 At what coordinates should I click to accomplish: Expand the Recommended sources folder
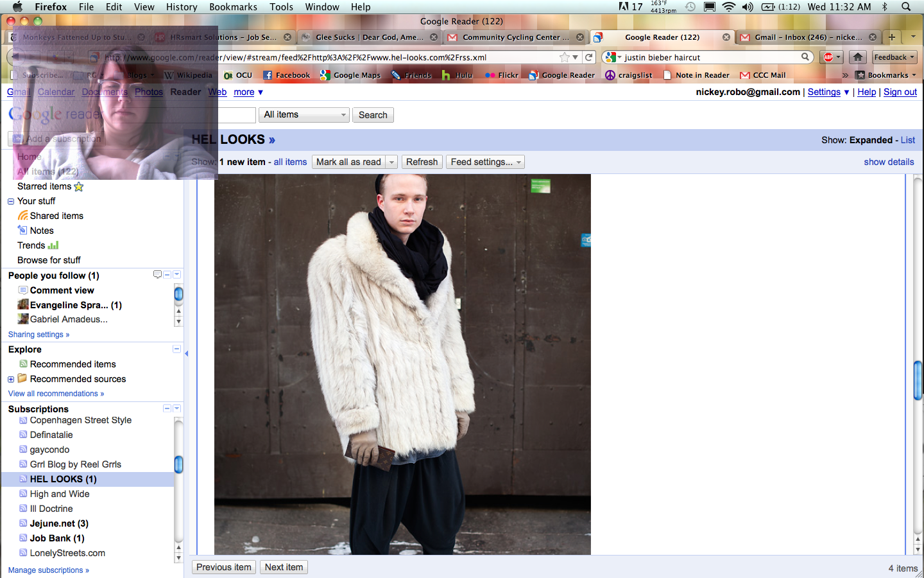point(11,380)
